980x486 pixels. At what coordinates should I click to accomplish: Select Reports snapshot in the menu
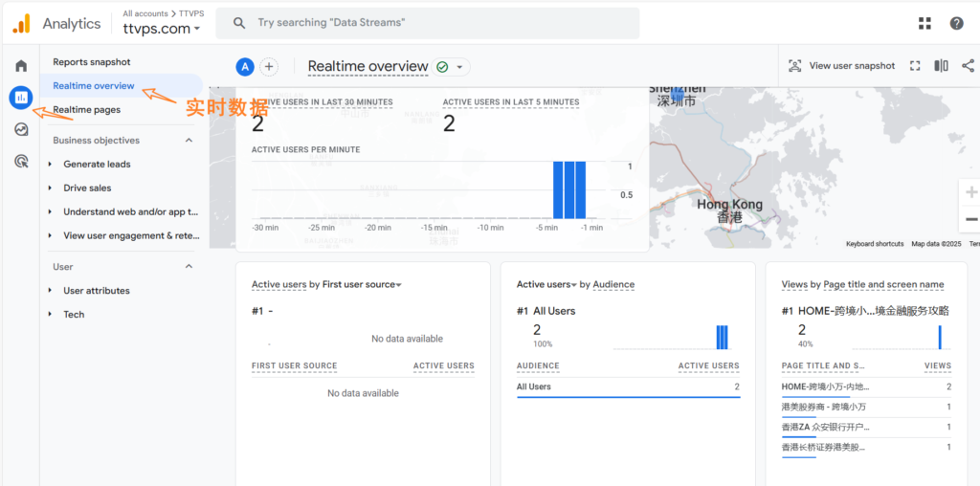pos(92,62)
